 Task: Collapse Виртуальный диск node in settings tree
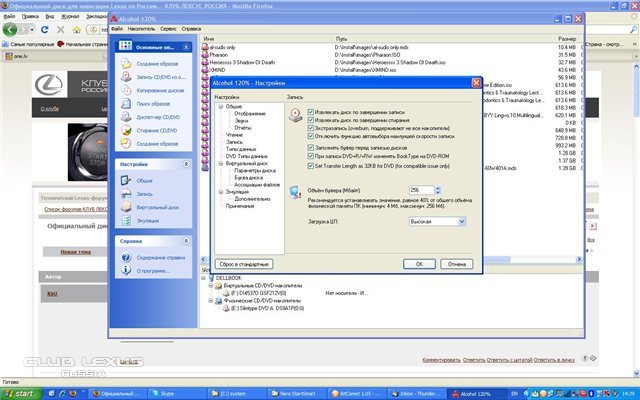(221, 163)
